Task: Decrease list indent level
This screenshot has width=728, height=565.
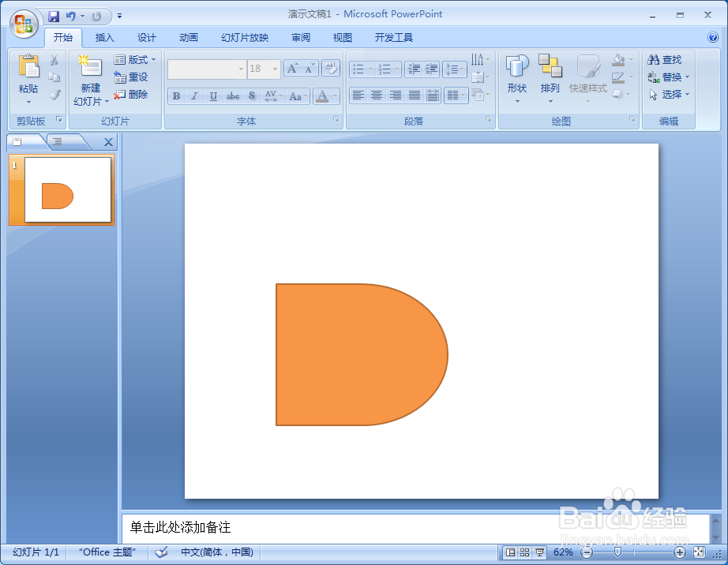Action: (413, 69)
